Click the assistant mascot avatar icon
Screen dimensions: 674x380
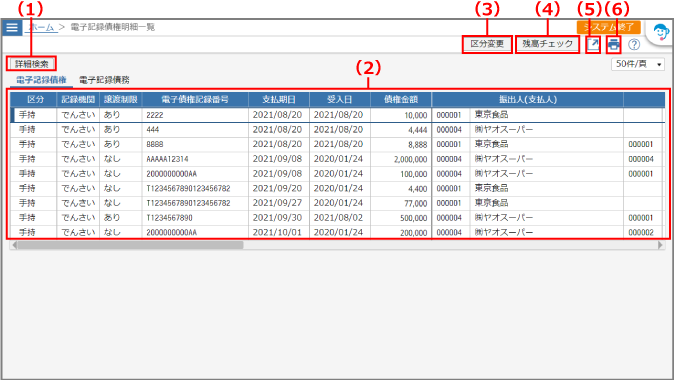[x=661, y=32]
